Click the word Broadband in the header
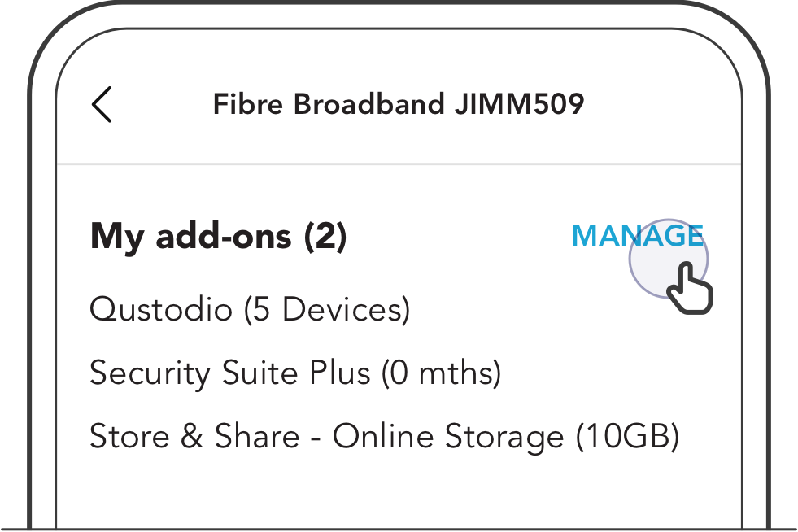 (369, 104)
